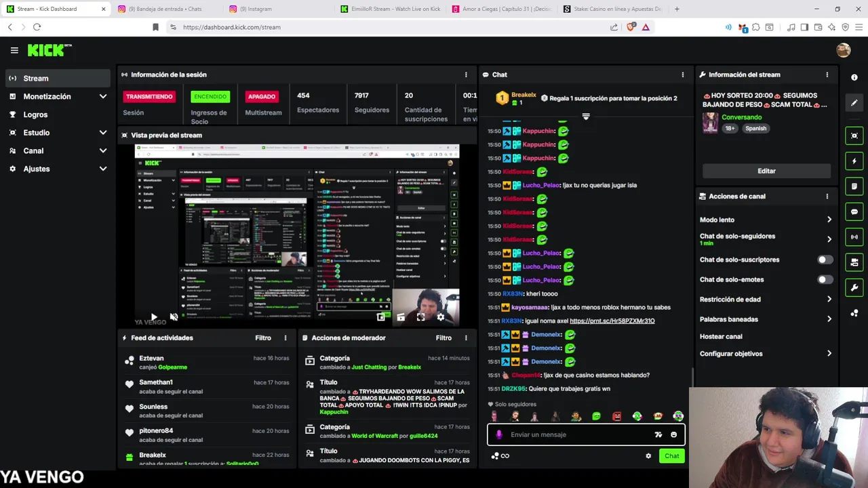Switch to Stake Casino browser tab
The height and width of the screenshot is (488, 868).
tap(614, 9)
